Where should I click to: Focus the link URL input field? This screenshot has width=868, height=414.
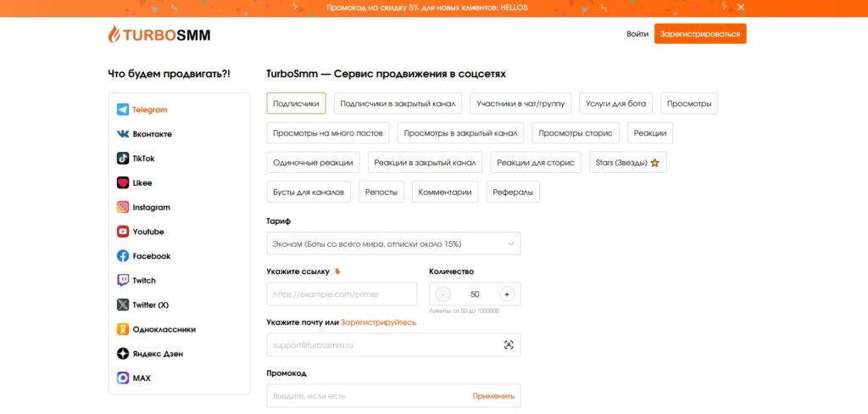(342, 294)
